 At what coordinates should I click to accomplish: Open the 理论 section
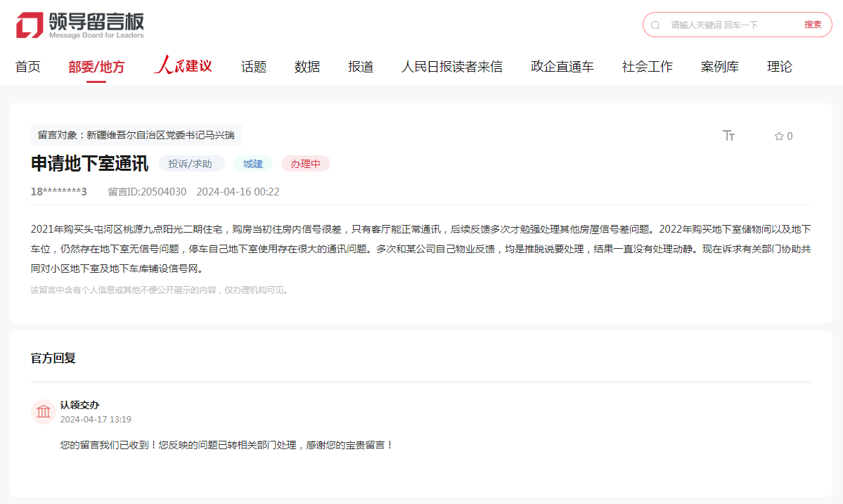coord(780,67)
